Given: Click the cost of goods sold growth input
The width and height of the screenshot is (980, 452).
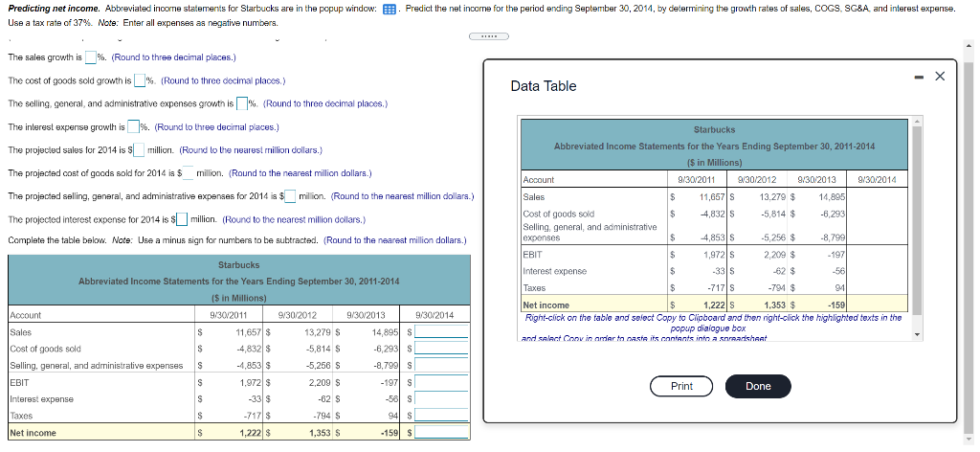Looking at the screenshot, I should (x=140, y=81).
